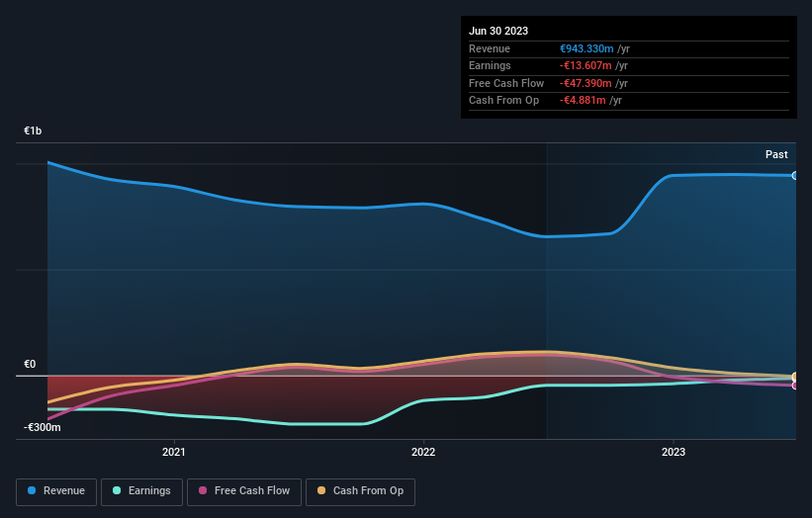
Task: Select the 2021 x-axis label
Action: point(173,452)
